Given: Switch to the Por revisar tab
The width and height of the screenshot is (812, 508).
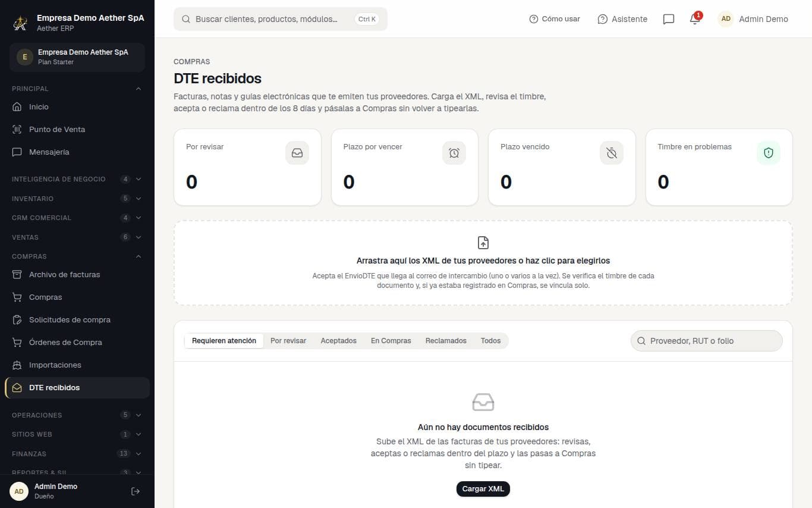Looking at the screenshot, I should (x=288, y=341).
